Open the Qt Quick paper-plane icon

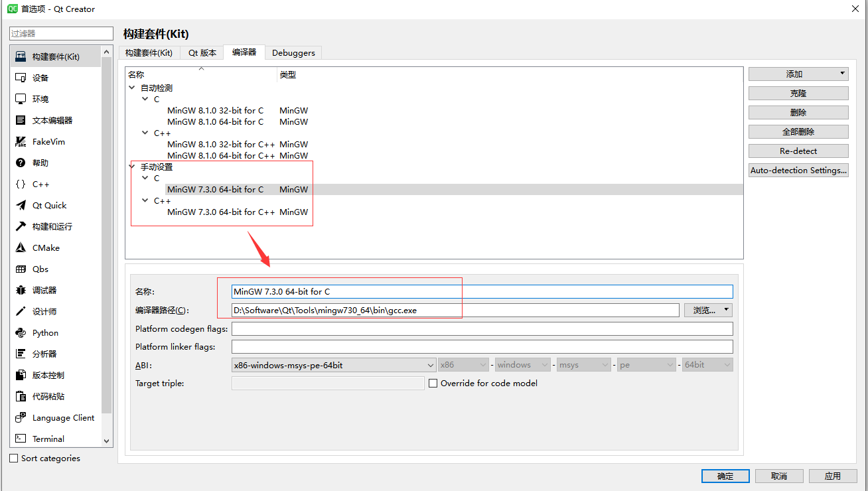21,205
